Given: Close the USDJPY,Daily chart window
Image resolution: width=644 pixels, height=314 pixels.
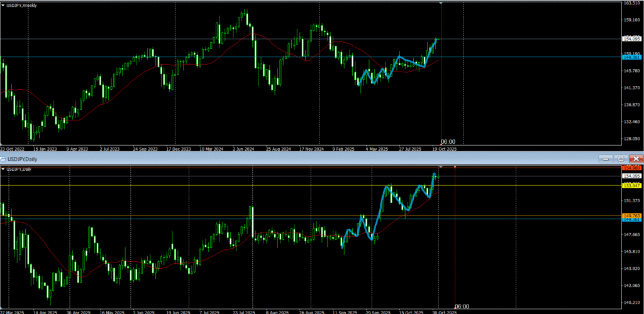Looking at the screenshot, I should [636, 159].
